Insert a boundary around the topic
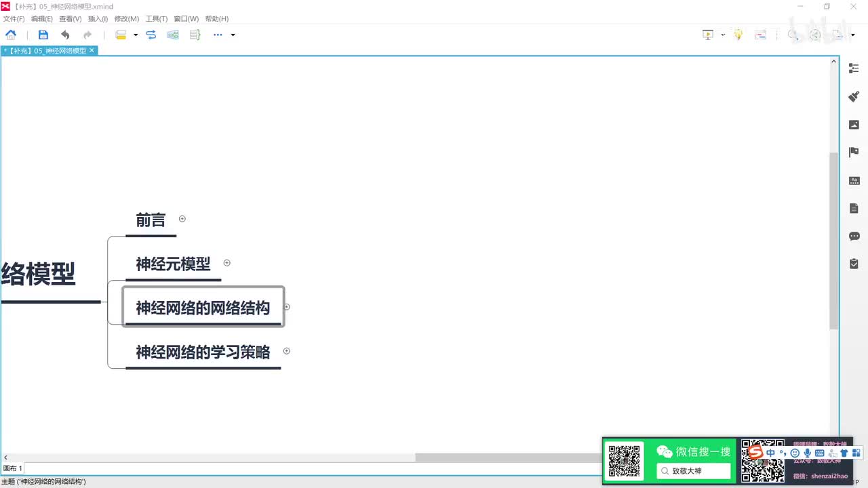The image size is (868, 488). [x=173, y=35]
